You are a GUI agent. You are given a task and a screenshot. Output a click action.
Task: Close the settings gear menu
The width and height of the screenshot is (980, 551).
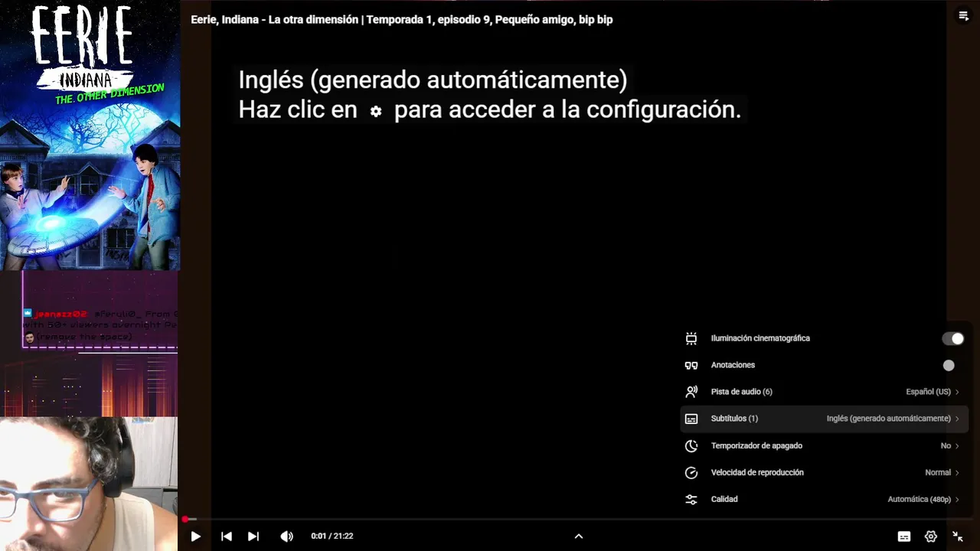tap(931, 536)
